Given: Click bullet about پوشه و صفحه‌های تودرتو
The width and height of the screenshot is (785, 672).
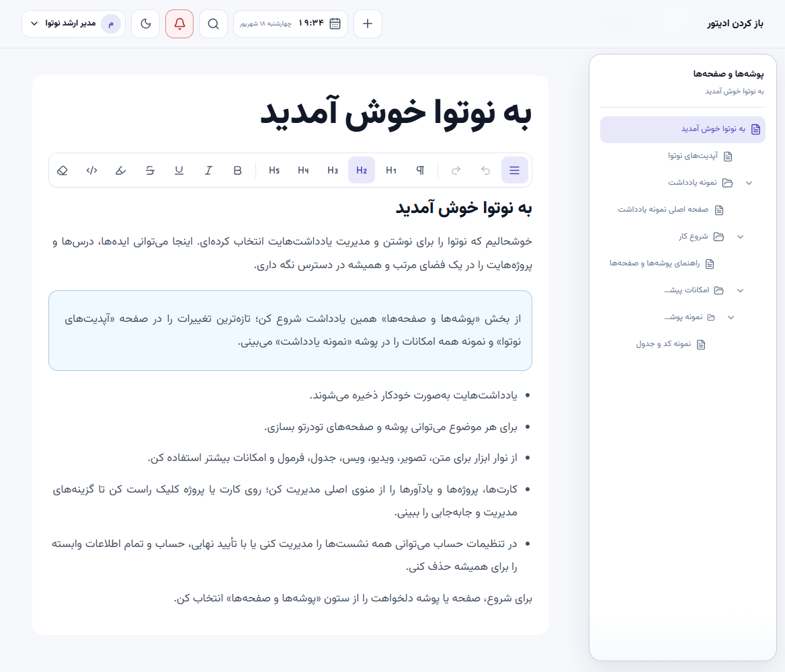Looking at the screenshot, I should 390,427.
